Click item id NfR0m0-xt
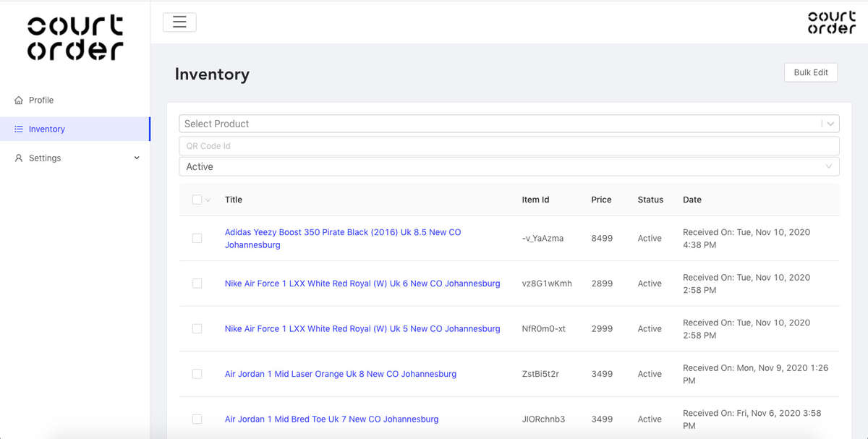 544,328
